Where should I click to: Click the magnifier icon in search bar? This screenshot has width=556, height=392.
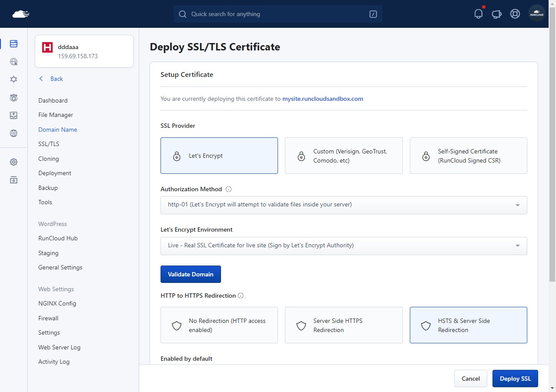click(183, 14)
